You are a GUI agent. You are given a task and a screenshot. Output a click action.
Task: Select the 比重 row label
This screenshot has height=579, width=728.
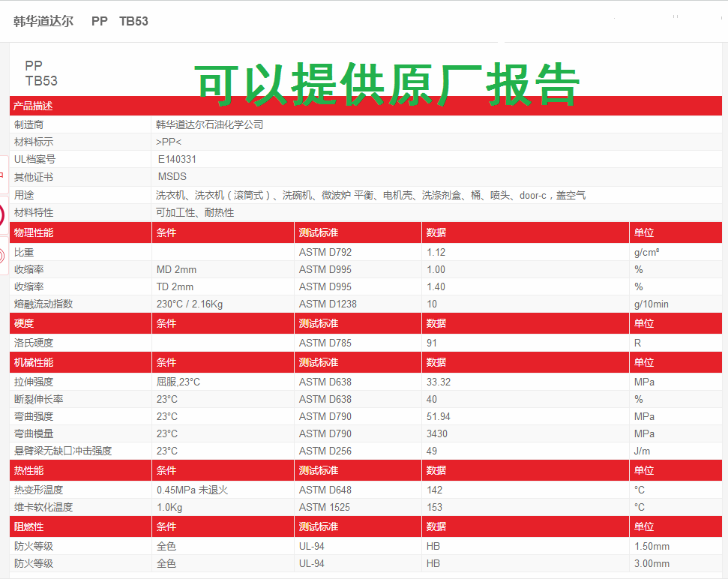coord(24,252)
